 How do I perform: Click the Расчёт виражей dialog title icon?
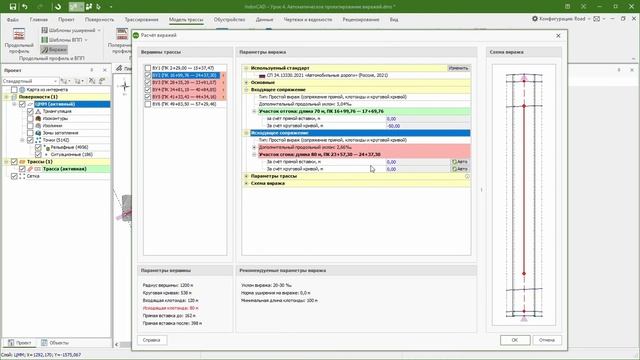136,36
